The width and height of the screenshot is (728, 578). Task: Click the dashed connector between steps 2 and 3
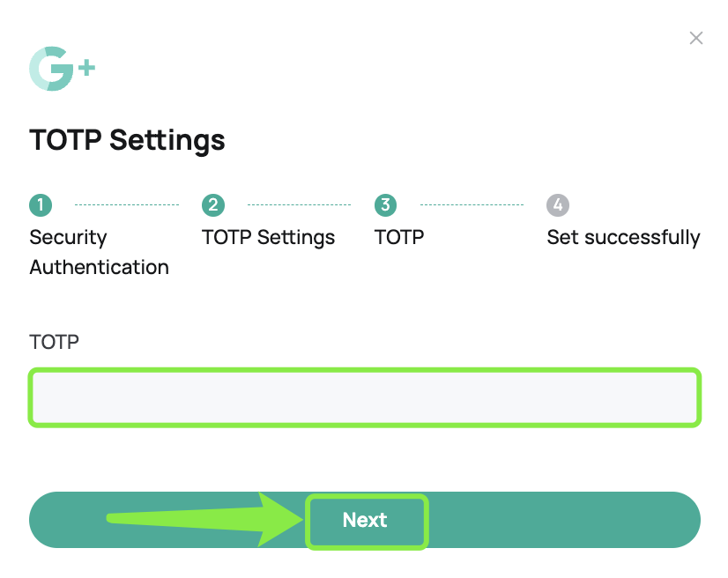[x=299, y=204]
